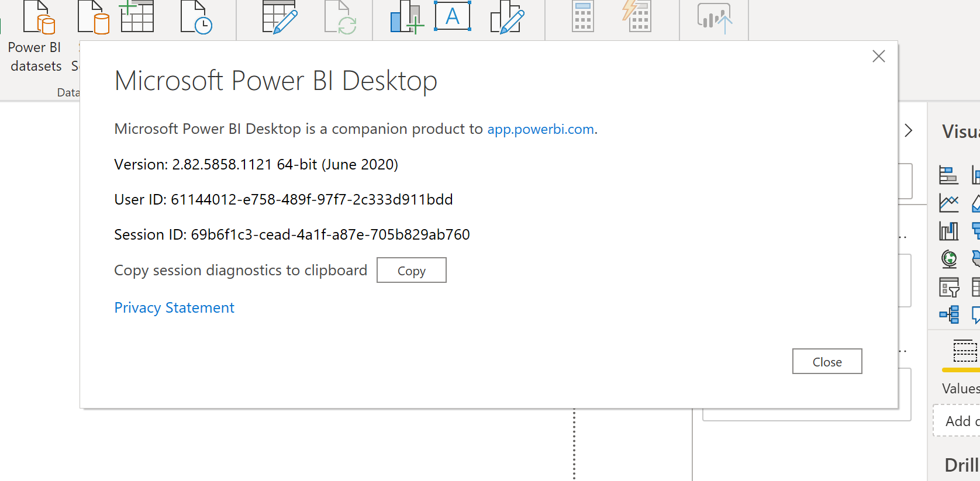This screenshot has height=481, width=980.
Task: Open the app.powerbi.com link
Action: (x=540, y=129)
